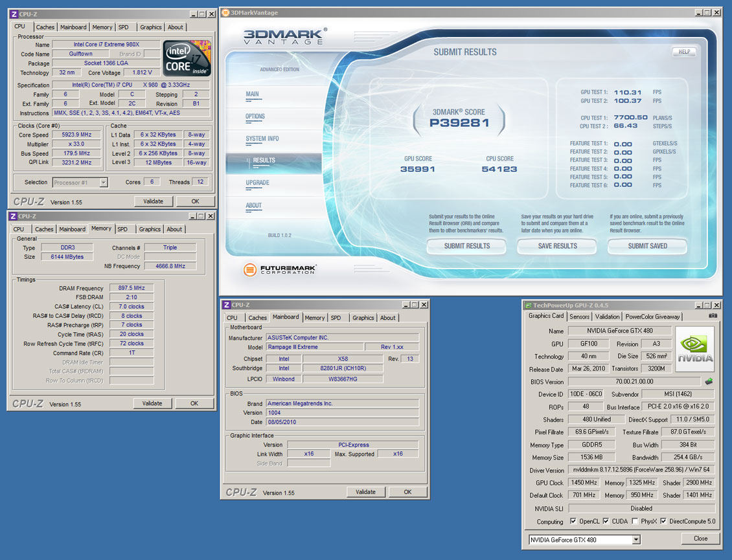
Task: Open the NVIDIA GeForce GTX 480 dropdown
Action: point(636,539)
